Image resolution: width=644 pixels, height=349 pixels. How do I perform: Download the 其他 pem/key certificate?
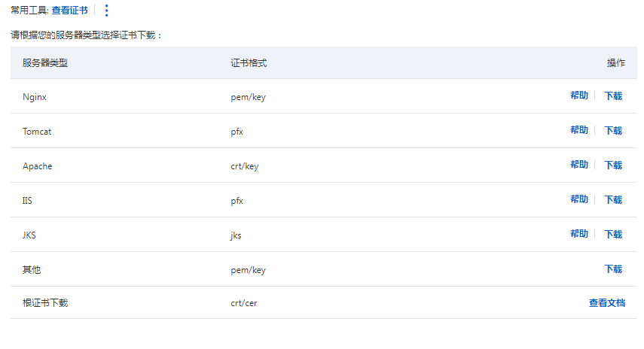[x=613, y=269]
